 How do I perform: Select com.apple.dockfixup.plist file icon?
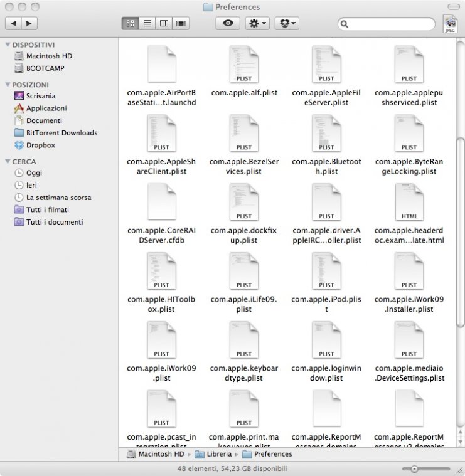coord(244,202)
